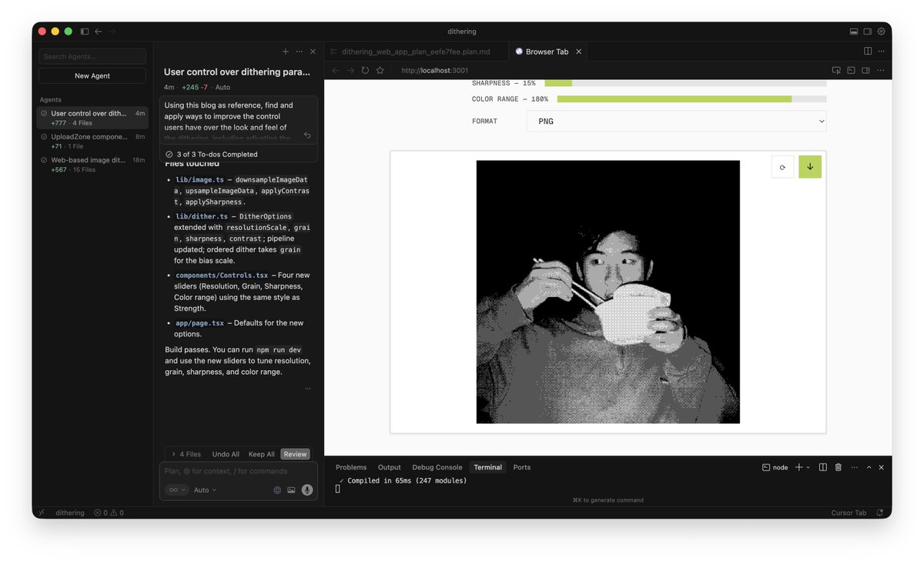The image size is (924, 561).
Task: Adjust the SHARPNESS slider bar
Action: 685,83
